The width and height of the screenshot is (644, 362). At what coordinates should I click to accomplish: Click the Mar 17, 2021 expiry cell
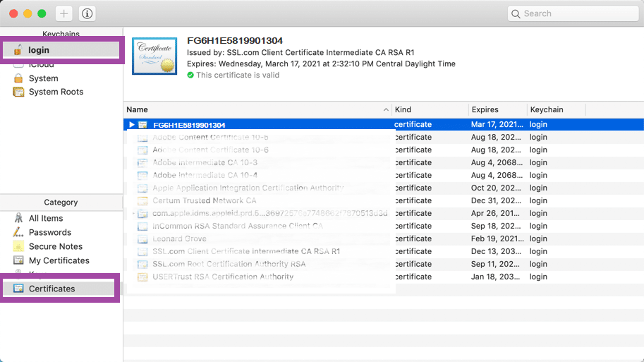(497, 124)
